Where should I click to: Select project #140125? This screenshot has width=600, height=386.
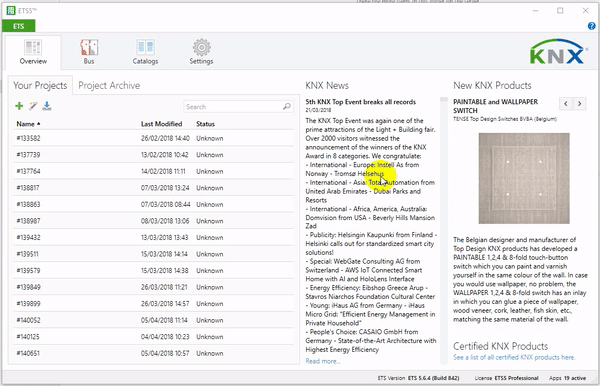[x=153, y=337]
